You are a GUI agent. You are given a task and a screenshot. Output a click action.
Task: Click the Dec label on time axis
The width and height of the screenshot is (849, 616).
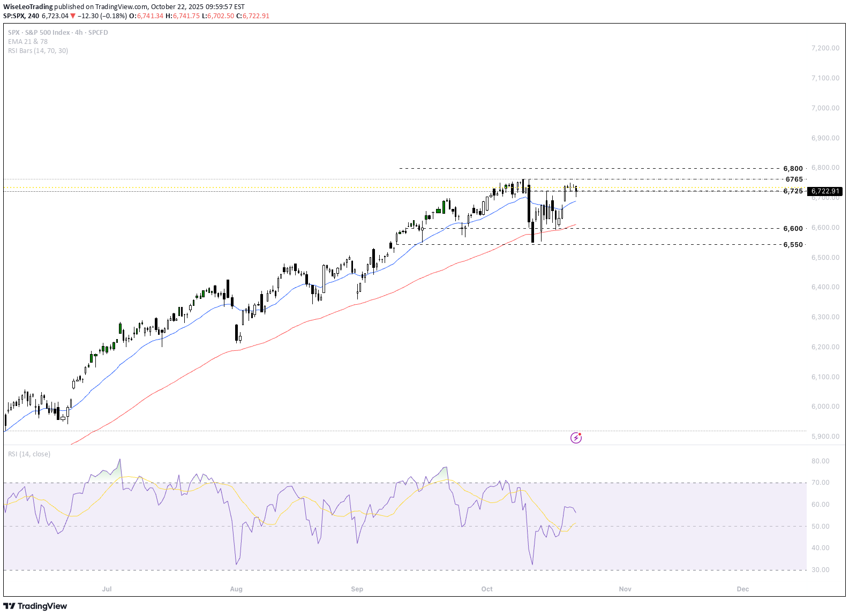[x=742, y=589]
